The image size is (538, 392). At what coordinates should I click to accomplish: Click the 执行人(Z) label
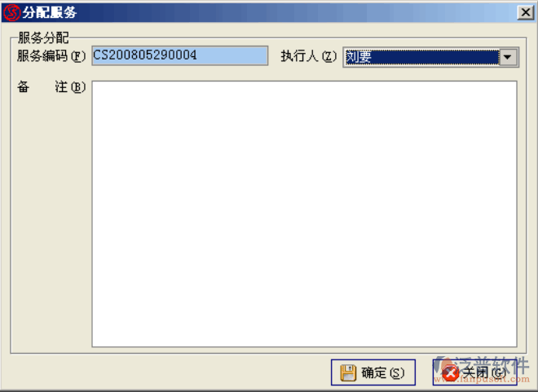click(x=309, y=56)
